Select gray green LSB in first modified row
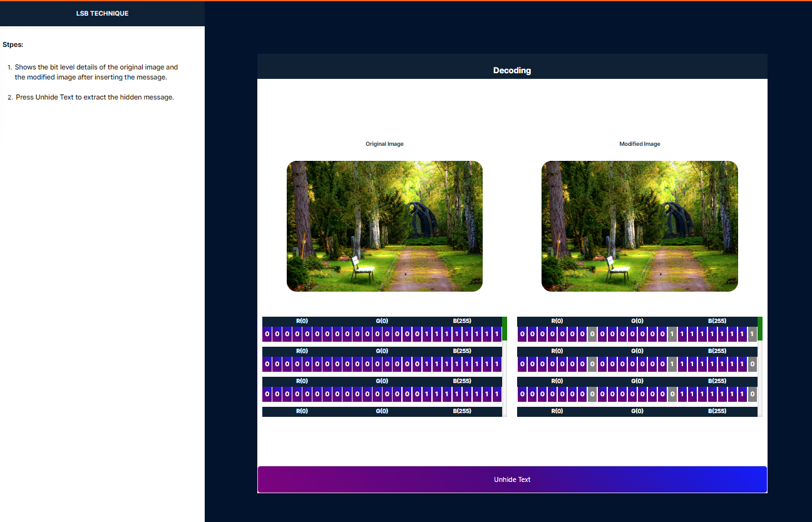This screenshot has height=522, width=812. click(x=672, y=334)
